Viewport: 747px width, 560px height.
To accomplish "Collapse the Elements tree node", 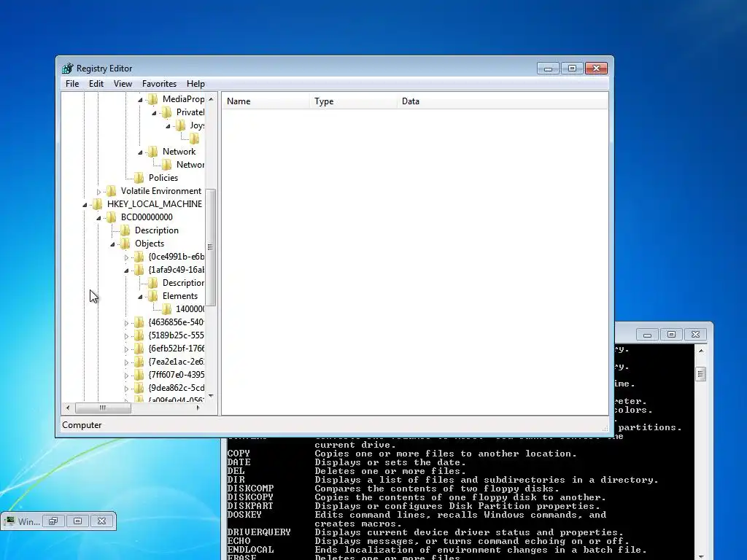I will [141, 297].
